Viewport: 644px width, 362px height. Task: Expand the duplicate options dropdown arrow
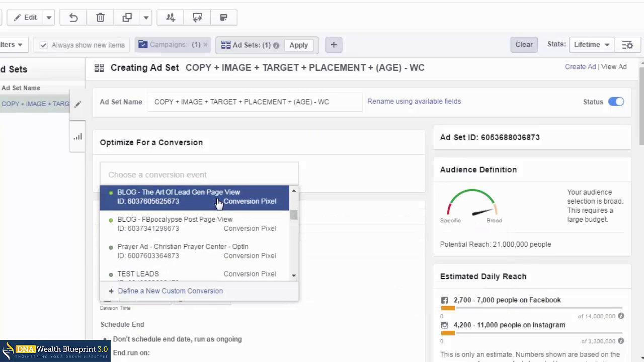pyautogui.click(x=146, y=18)
